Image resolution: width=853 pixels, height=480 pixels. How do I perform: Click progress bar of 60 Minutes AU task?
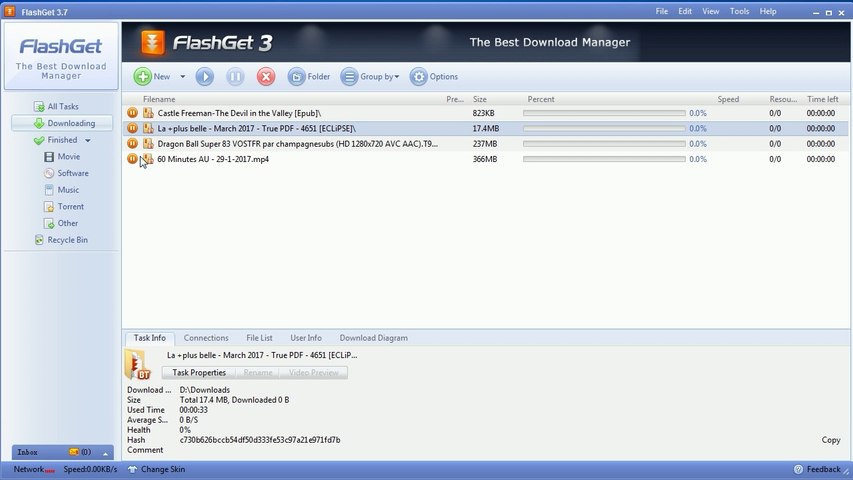(x=604, y=159)
